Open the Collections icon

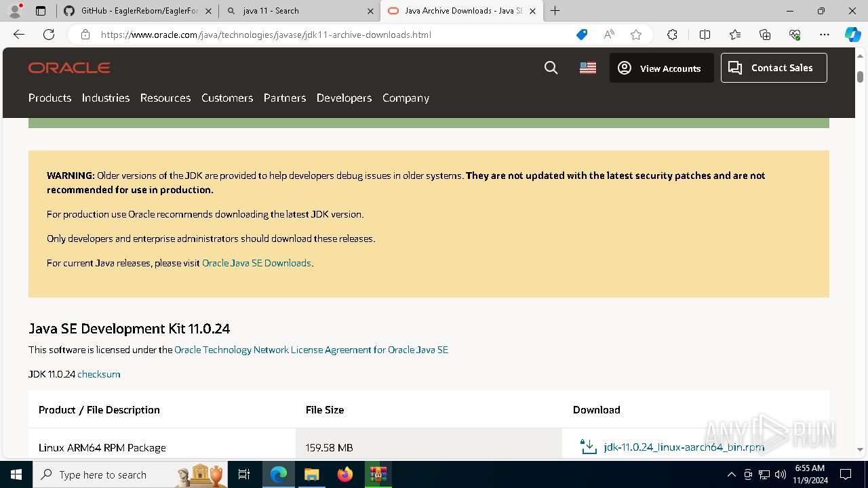[765, 35]
